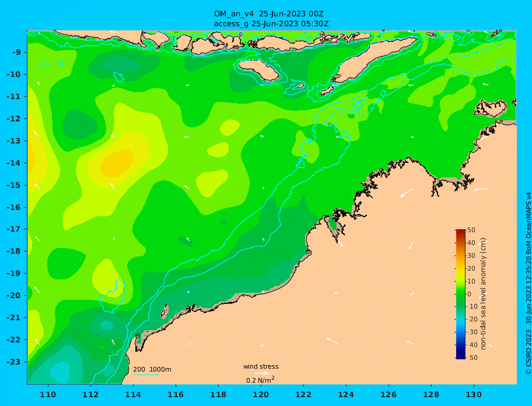Click the 118 longitude axis label
The width and height of the screenshot is (532, 406).
[218, 395]
